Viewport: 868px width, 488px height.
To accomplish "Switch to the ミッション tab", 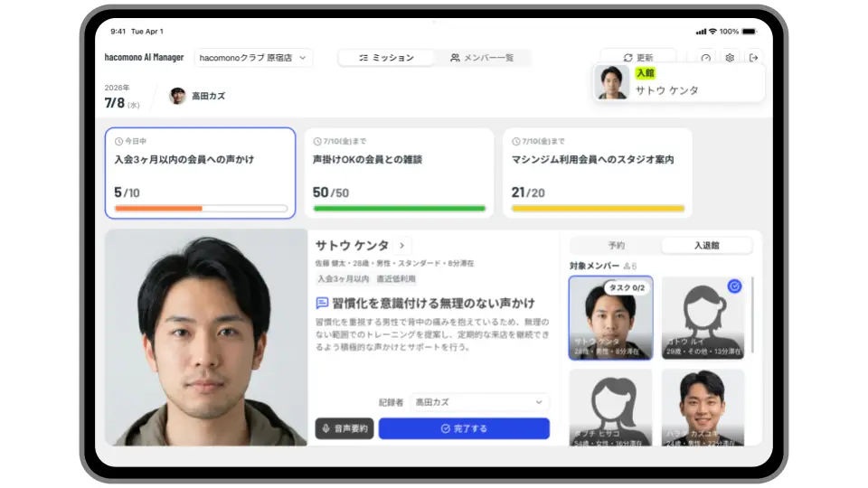I will click(386, 58).
